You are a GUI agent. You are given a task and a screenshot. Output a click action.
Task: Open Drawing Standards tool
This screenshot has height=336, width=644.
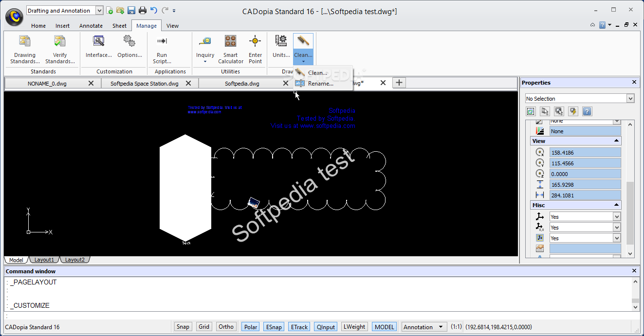[25, 49]
